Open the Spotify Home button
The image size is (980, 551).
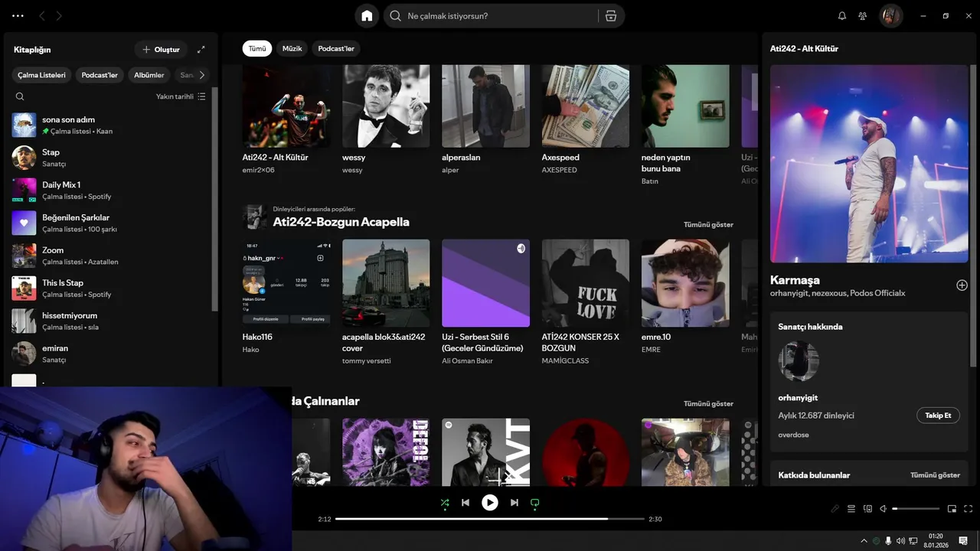pyautogui.click(x=367, y=16)
